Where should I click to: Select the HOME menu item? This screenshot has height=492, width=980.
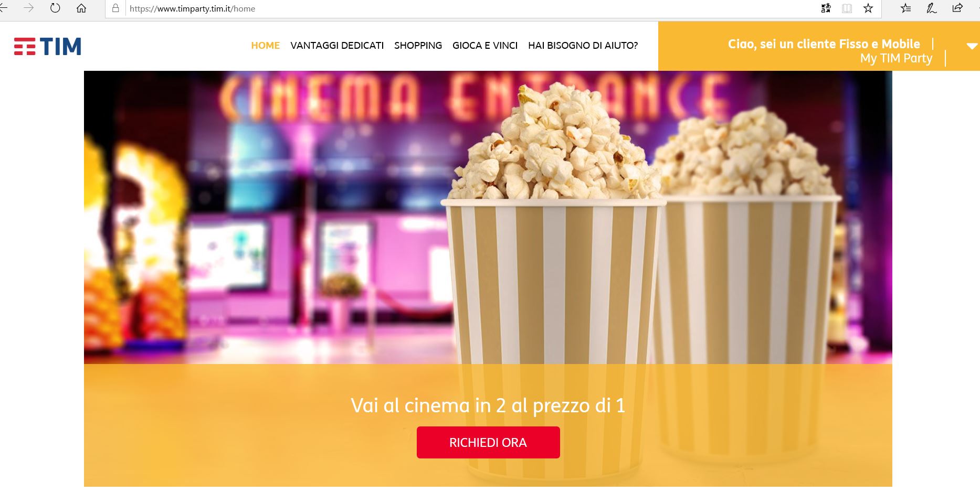click(266, 46)
